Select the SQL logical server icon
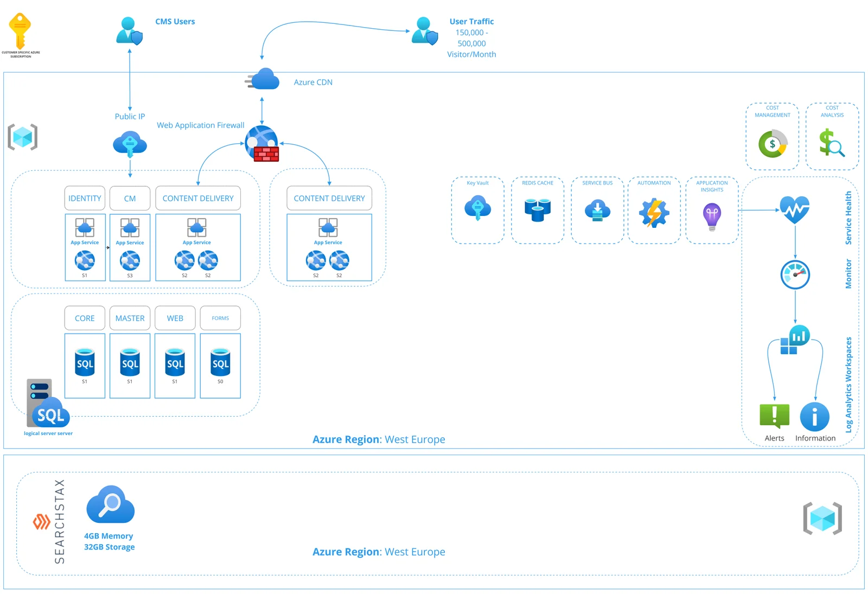Viewport: 868px width, 594px height. (48, 404)
